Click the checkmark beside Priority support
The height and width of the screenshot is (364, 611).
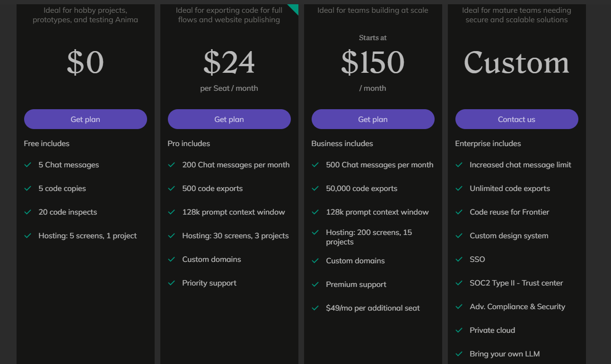(172, 283)
